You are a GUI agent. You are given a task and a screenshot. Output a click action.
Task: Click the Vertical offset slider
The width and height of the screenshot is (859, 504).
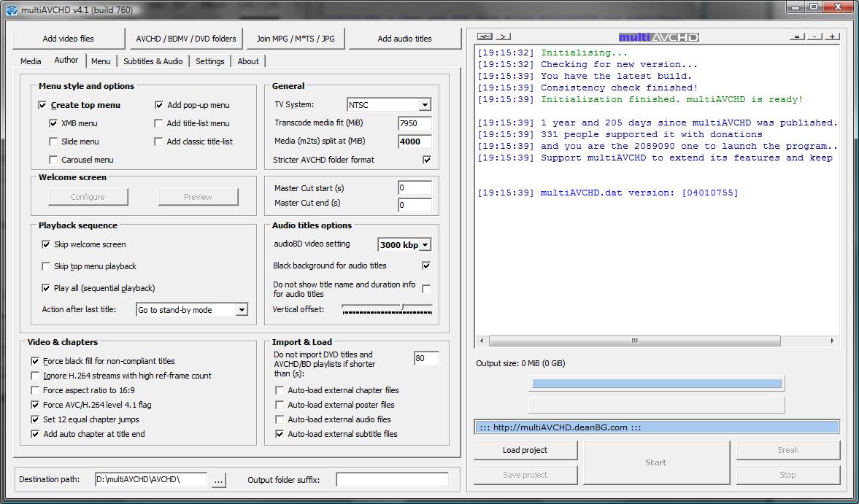(x=387, y=309)
